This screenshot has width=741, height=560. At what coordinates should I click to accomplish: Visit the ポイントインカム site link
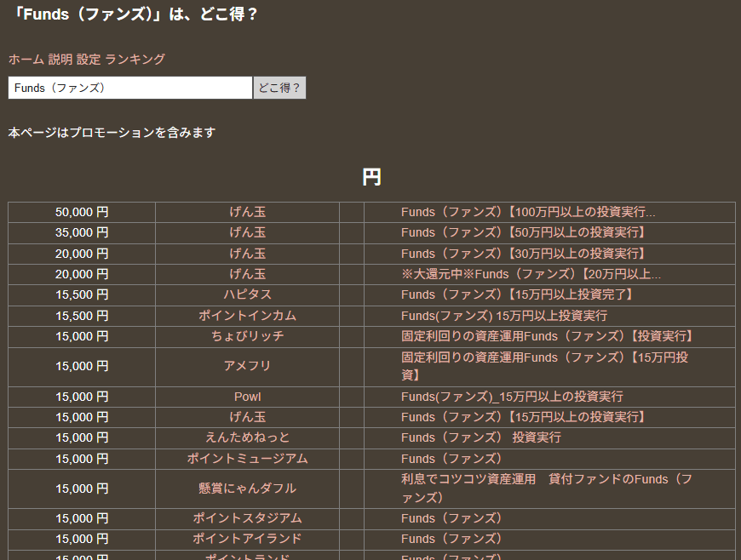point(247,316)
